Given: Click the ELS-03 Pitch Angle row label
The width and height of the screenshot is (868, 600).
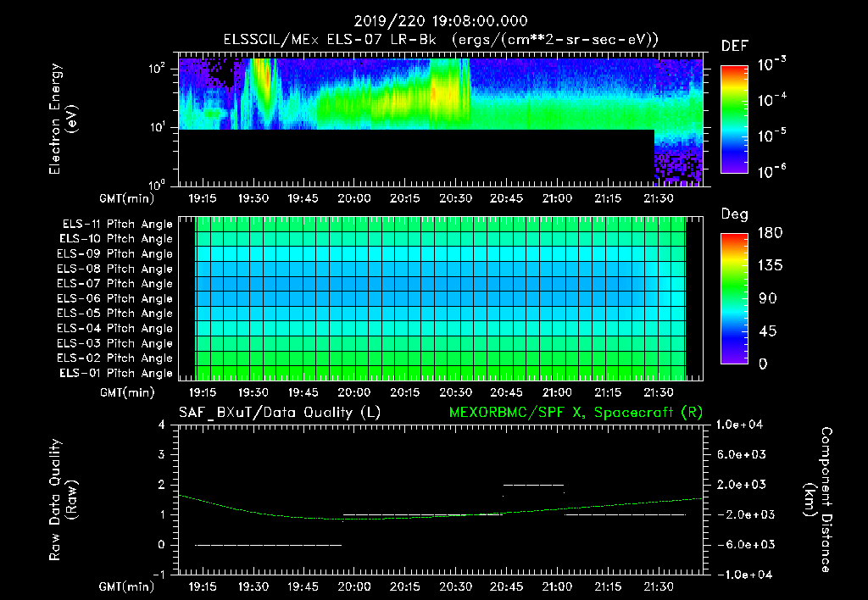Looking at the screenshot, I should pos(115,343).
